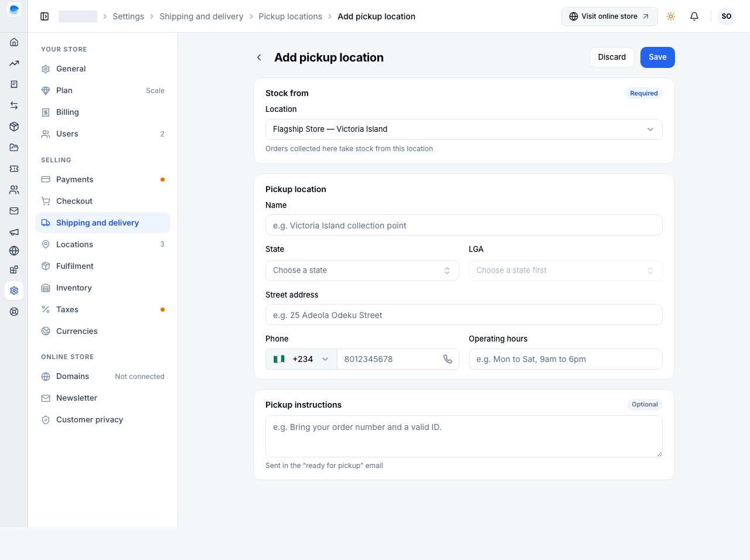Click the Pickup instructions text area
The height and width of the screenshot is (560, 750).
tap(464, 436)
